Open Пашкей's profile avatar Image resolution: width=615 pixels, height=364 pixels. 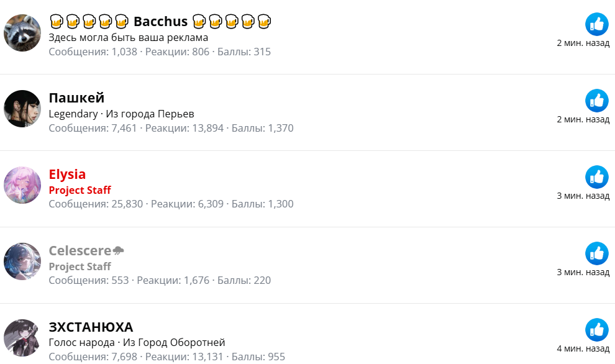coord(22,109)
